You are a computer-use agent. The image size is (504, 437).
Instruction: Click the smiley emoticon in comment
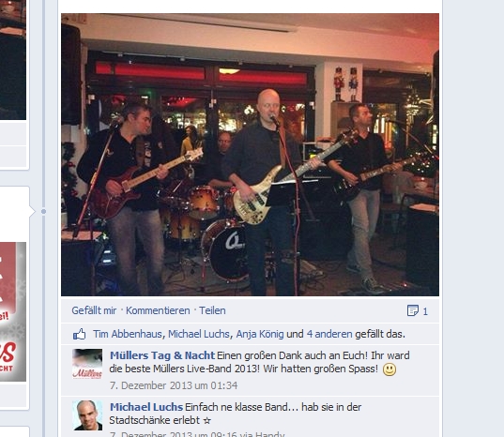pyautogui.click(x=389, y=369)
